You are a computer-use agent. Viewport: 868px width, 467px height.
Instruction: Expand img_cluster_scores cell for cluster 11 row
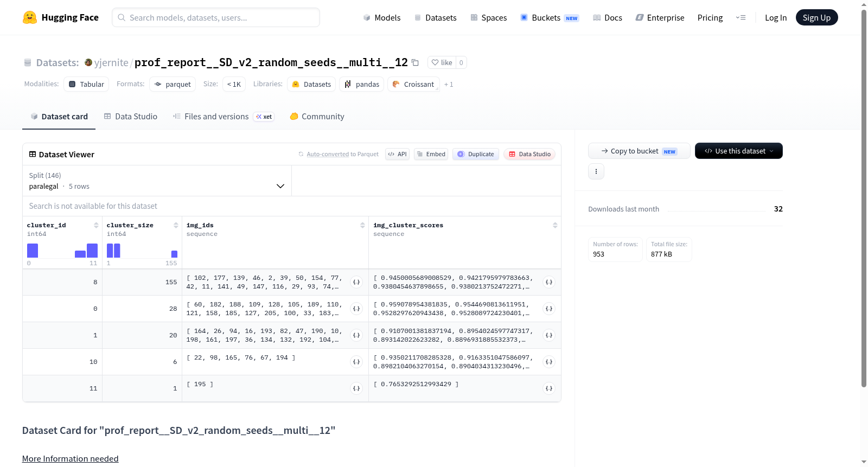tap(549, 388)
